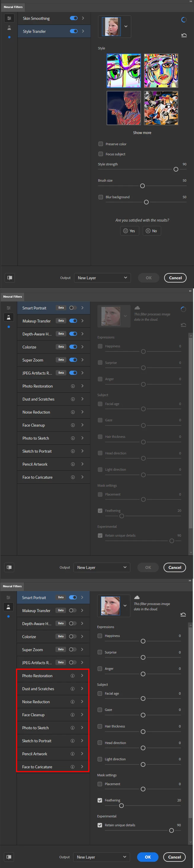The image size is (194, 868).
Task: Click the Style strength slider handle
Action: [176, 169]
